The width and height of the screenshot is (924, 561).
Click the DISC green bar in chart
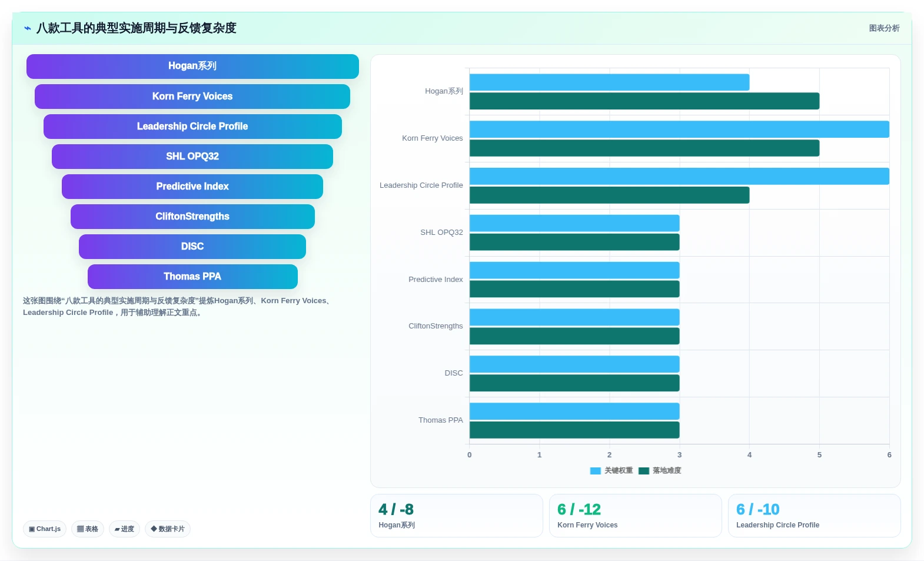click(574, 383)
